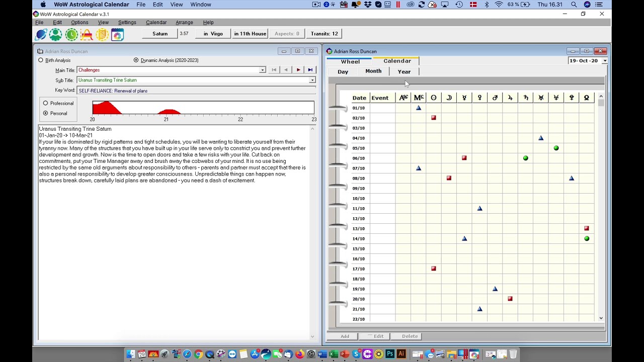Switch to the Year view tab
Screen dimensions: 644x362
pyautogui.click(x=404, y=71)
